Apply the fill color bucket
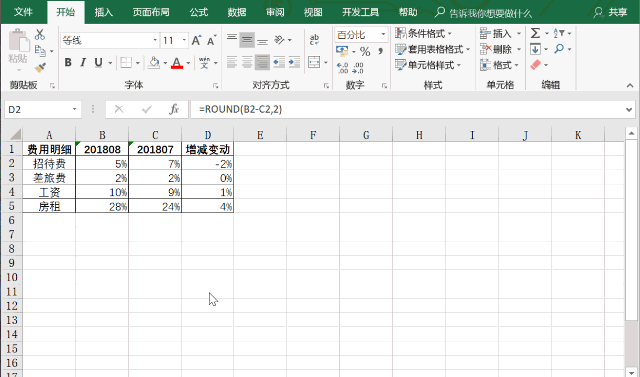The height and width of the screenshot is (377, 640). pos(154,63)
